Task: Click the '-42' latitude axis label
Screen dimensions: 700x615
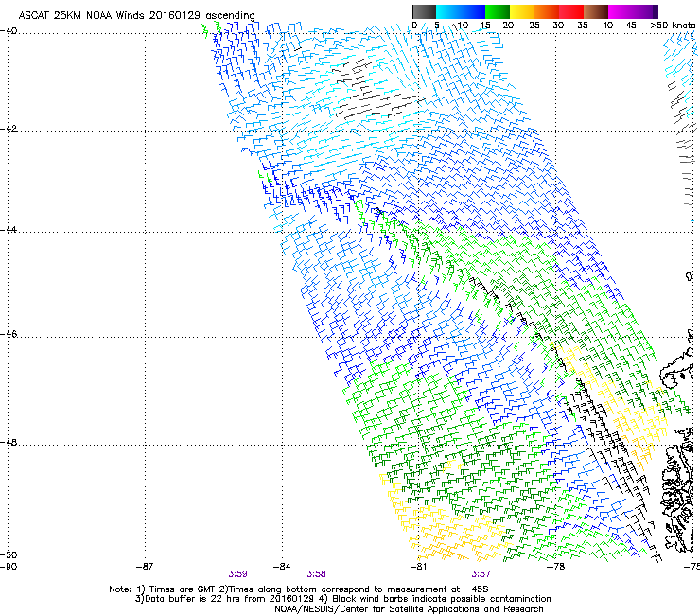Action: [9, 129]
